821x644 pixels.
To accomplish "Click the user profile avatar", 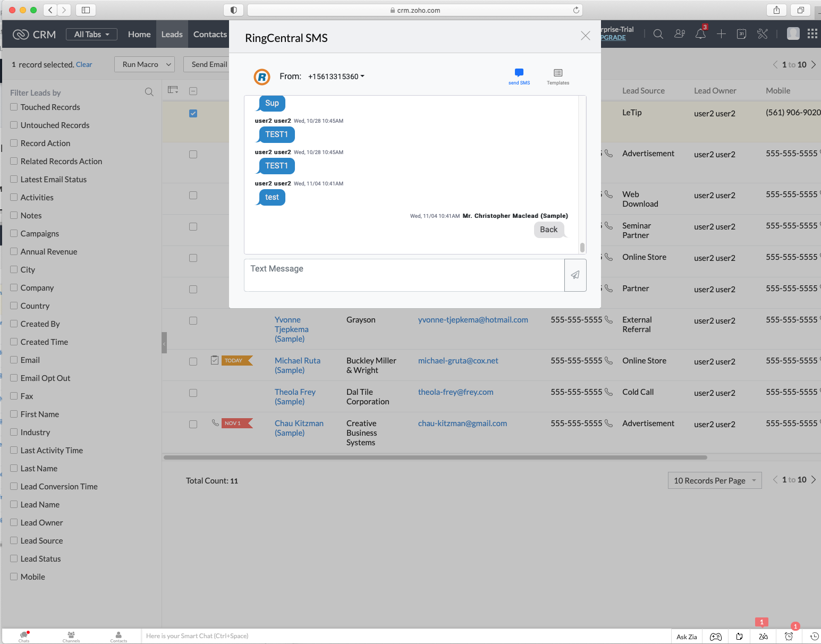I will pyautogui.click(x=793, y=34).
